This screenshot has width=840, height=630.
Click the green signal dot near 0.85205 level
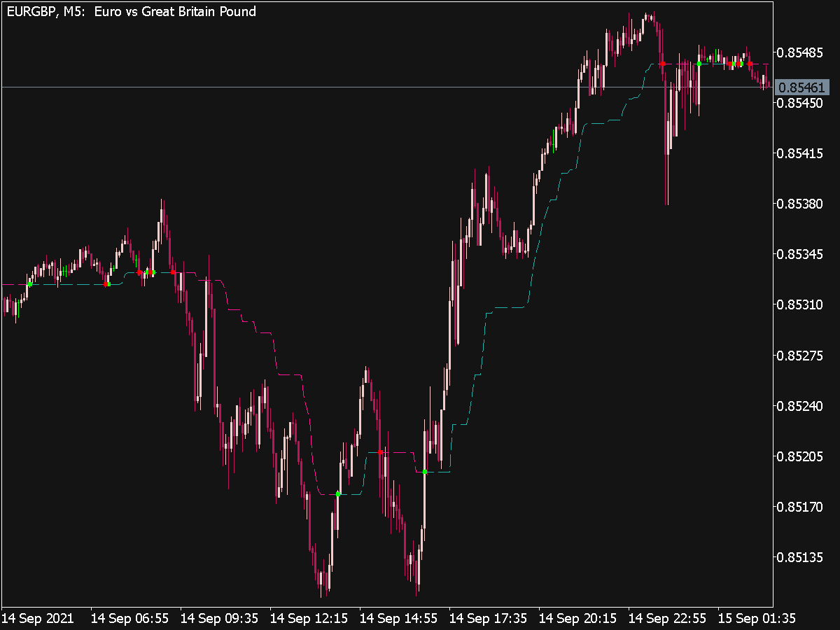[x=425, y=472]
